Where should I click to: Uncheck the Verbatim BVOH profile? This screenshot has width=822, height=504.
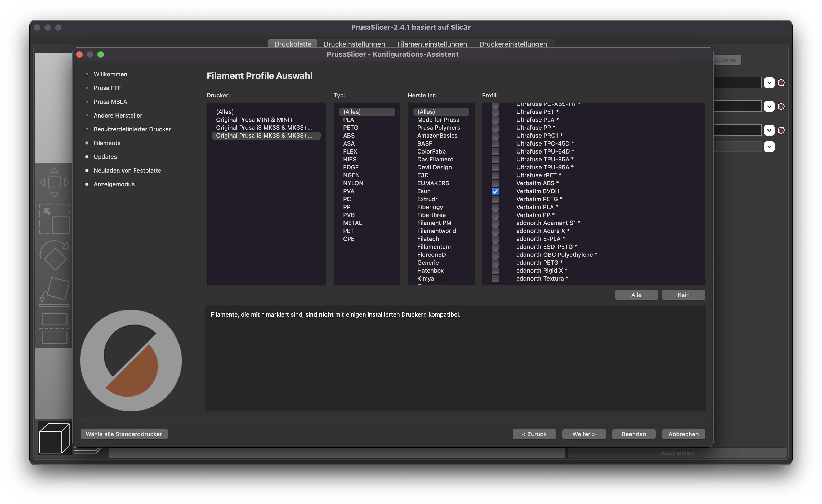pyautogui.click(x=495, y=191)
